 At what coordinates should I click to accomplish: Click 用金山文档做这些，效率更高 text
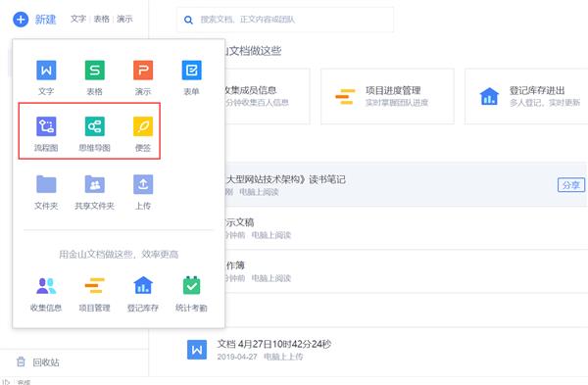point(119,255)
